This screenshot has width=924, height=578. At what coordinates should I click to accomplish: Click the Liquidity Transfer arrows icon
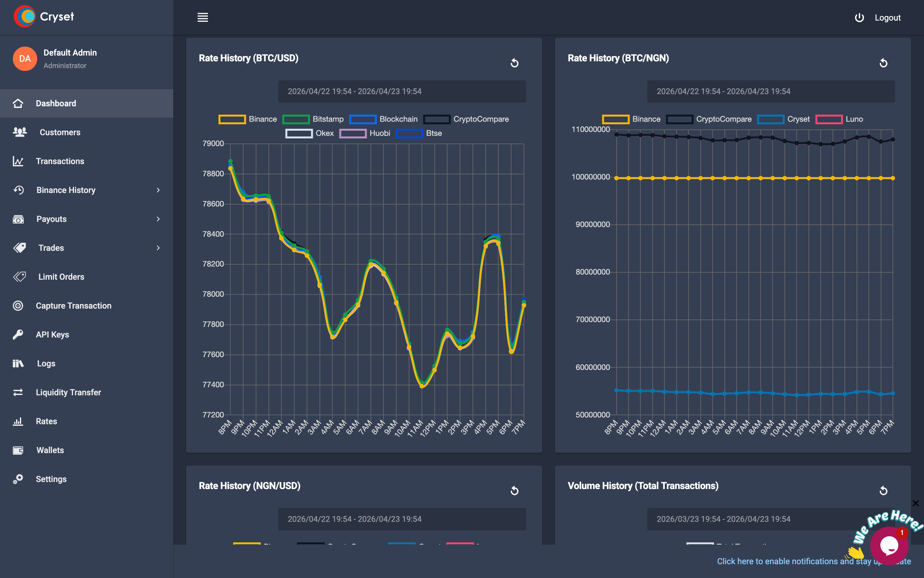pos(18,392)
